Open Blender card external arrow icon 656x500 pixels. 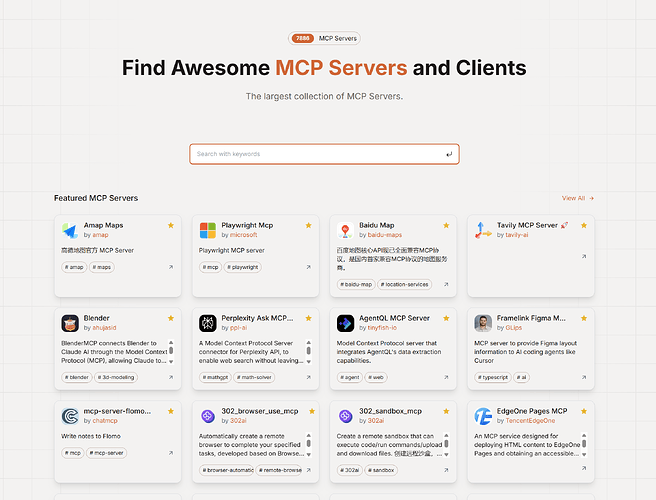171,377
